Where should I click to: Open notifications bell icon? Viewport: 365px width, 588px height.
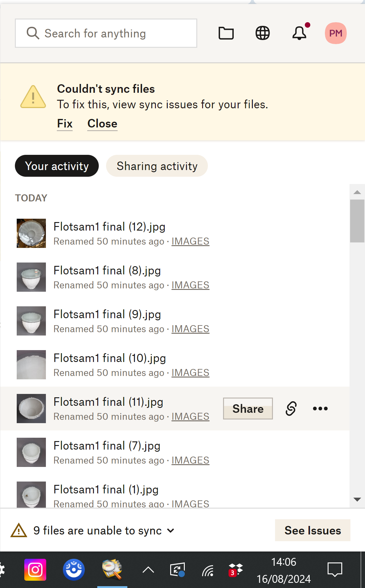[x=299, y=33]
